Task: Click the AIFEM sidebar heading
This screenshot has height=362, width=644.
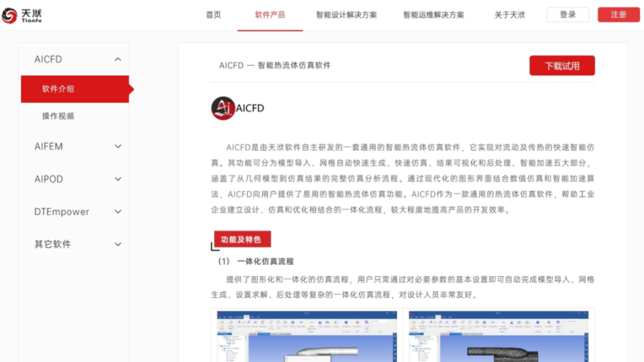Action: 48,147
